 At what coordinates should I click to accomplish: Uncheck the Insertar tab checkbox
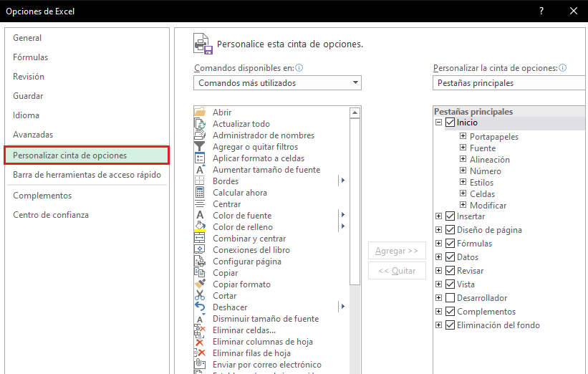[450, 216]
